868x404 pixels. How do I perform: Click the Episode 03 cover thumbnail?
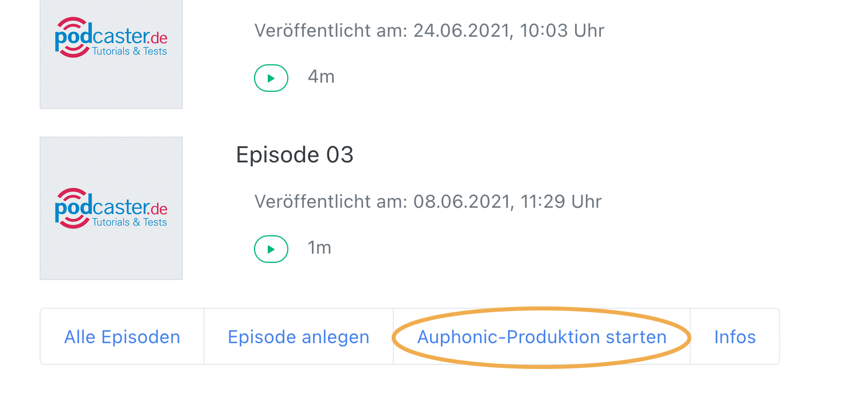(x=111, y=208)
